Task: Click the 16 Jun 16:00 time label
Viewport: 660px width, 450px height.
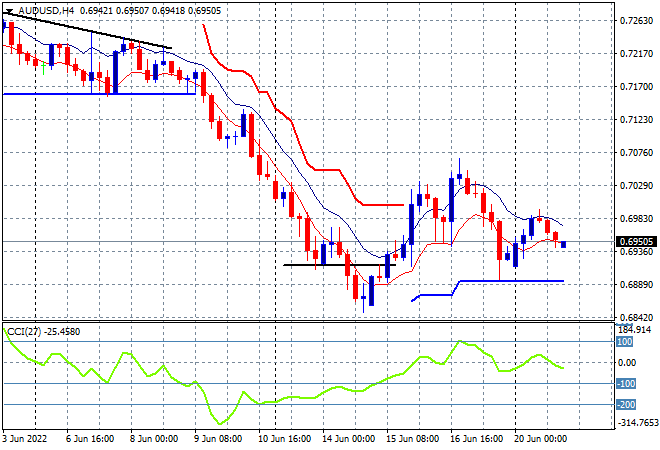Action: click(476, 439)
